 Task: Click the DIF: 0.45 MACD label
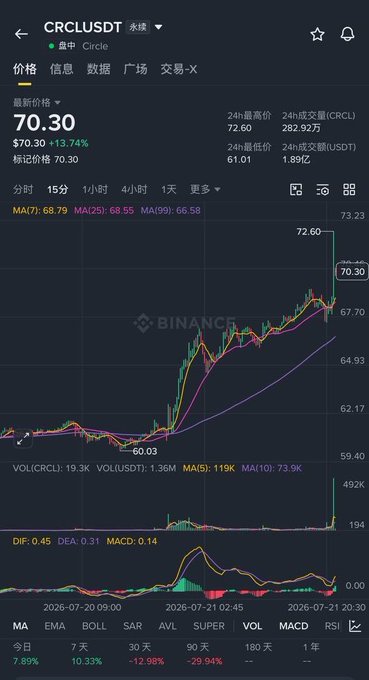point(32,541)
